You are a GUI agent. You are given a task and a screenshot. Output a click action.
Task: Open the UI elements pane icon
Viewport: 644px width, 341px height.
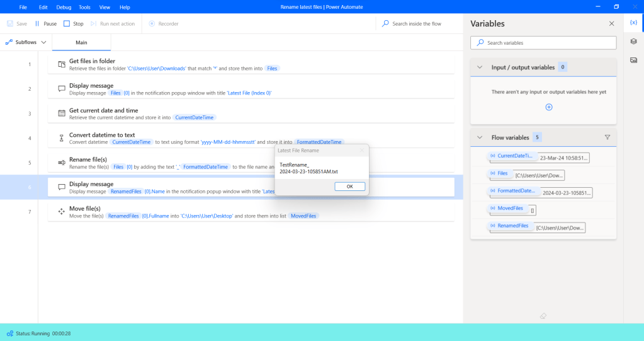[x=633, y=41]
